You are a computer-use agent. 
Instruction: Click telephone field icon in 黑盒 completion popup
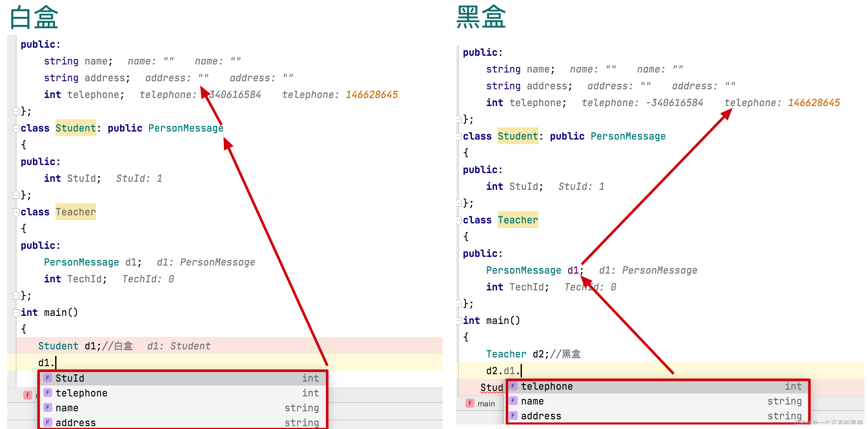point(513,386)
